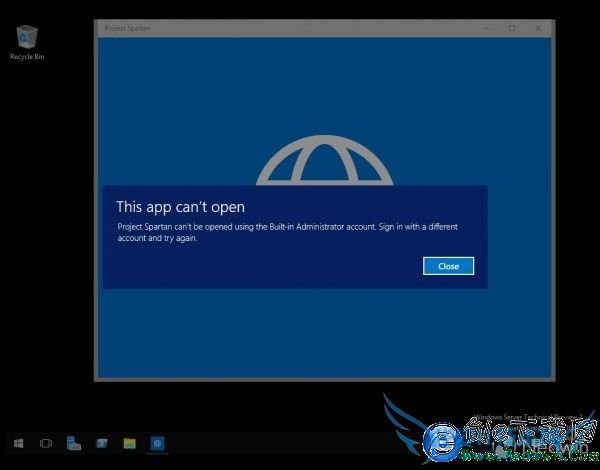
Task: Click the Recycle Bin text label
Action: point(27,57)
